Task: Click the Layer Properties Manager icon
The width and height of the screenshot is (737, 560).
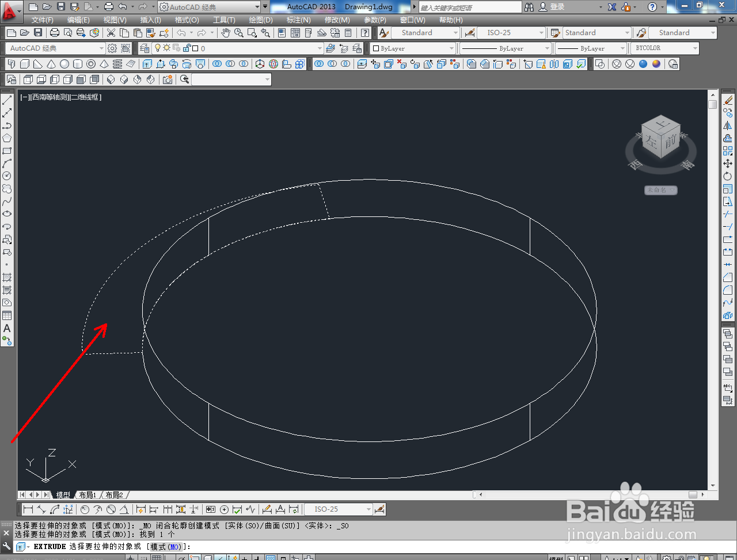Action: click(x=145, y=48)
